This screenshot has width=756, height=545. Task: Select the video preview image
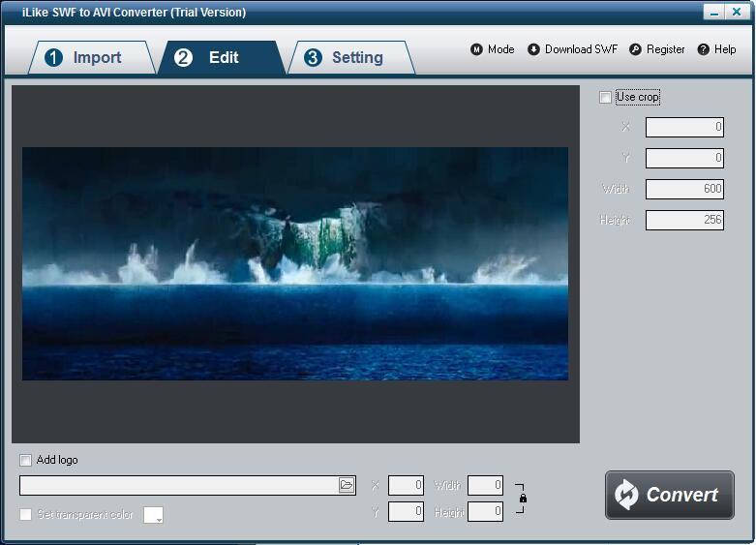(295, 264)
